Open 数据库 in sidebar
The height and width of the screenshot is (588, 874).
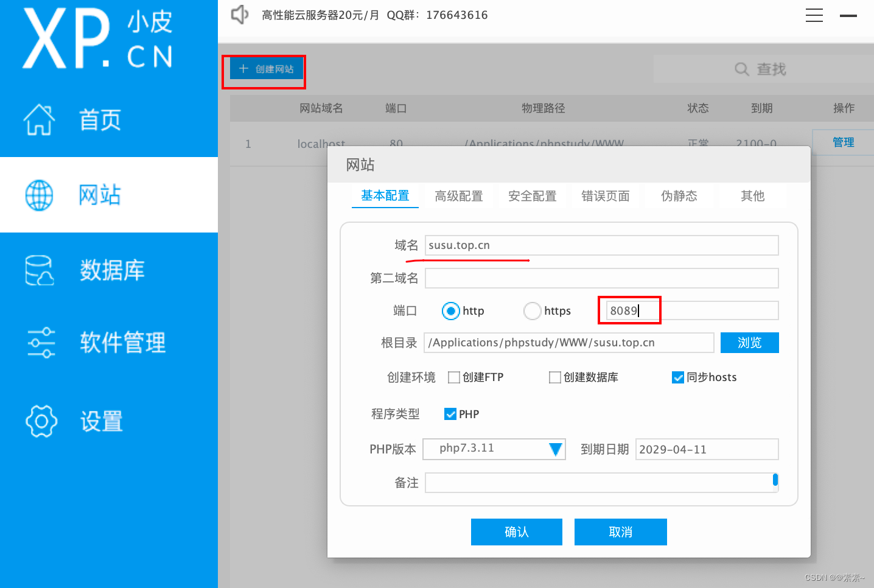coord(113,270)
